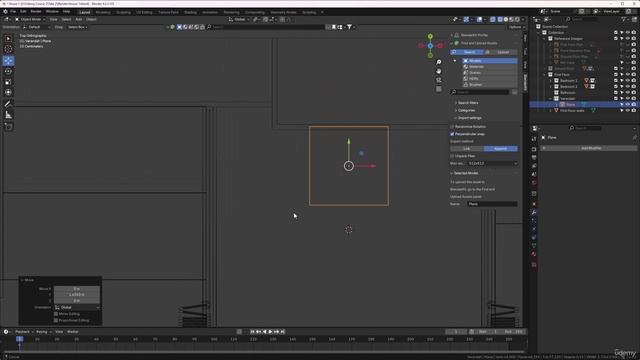Hide the Bathroom collection eye icon
Viewport: 640px width, 360px height.
(628, 93)
